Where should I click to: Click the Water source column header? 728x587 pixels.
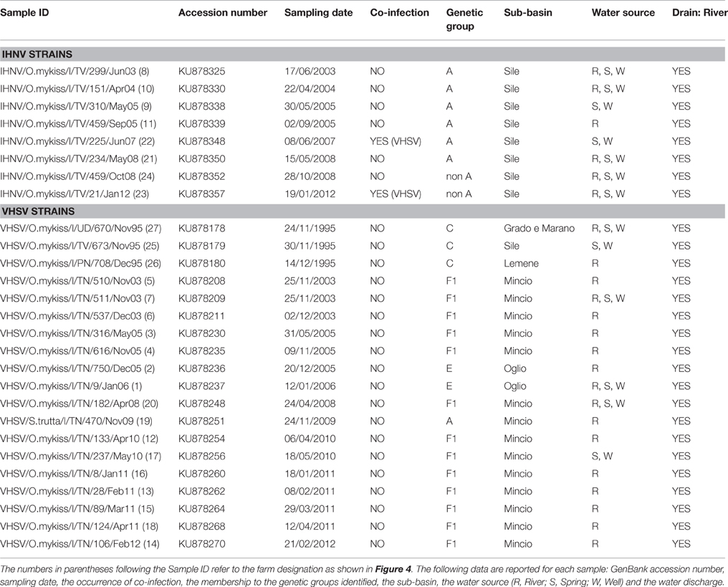point(623,13)
